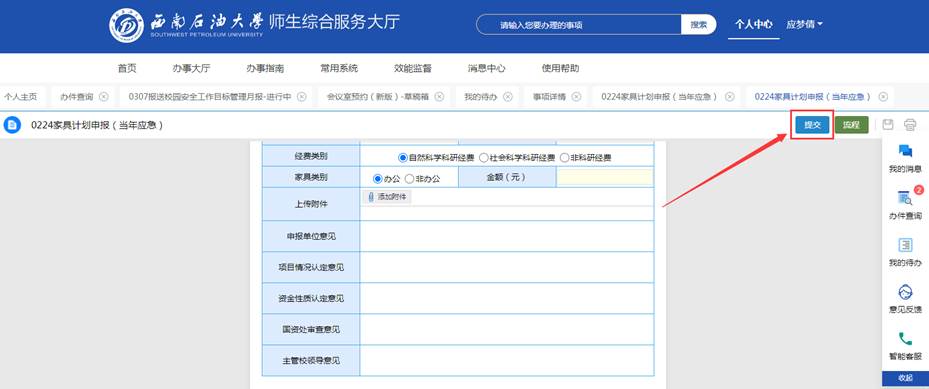929x389 pixels.
Task: Click the university logo emblem
Action: 126,25
